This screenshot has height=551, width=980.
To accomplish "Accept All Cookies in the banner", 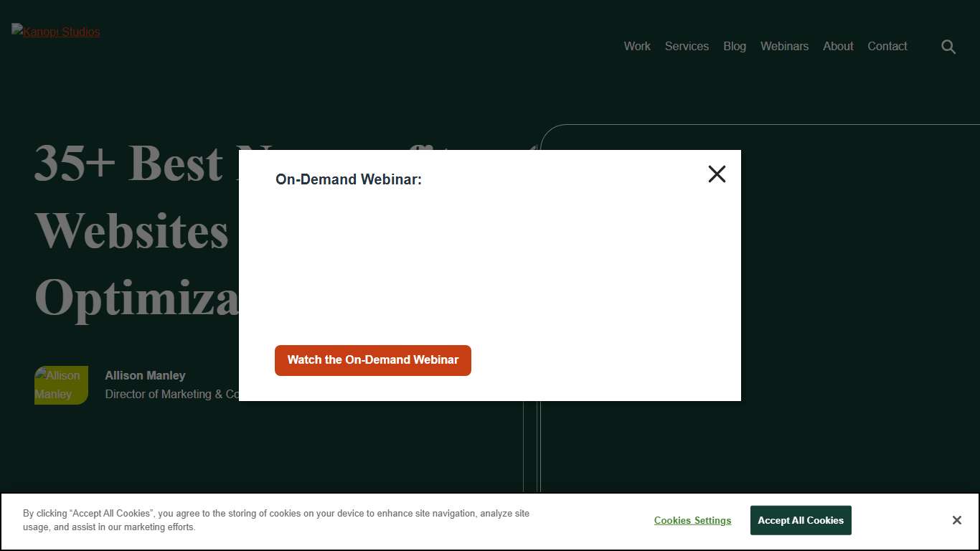I will tap(800, 520).
